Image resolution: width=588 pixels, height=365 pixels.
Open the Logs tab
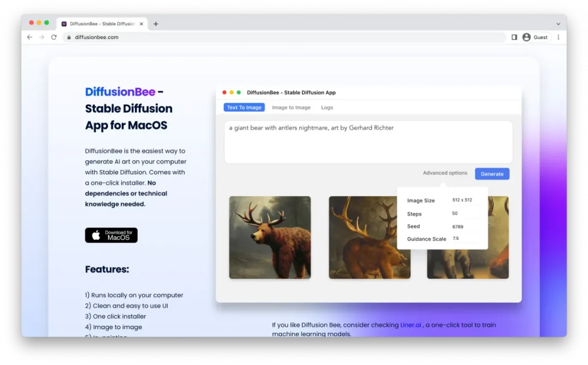tap(327, 107)
